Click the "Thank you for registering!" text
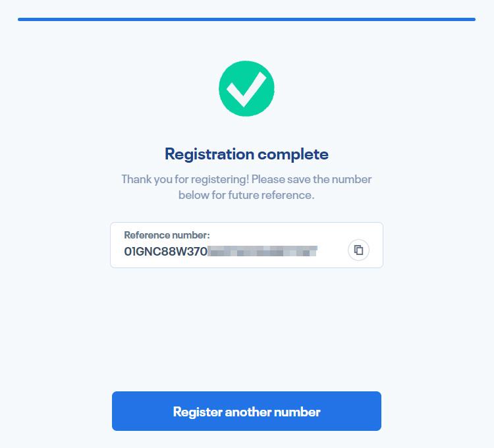This screenshot has width=494, height=448. (x=184, y=179)
